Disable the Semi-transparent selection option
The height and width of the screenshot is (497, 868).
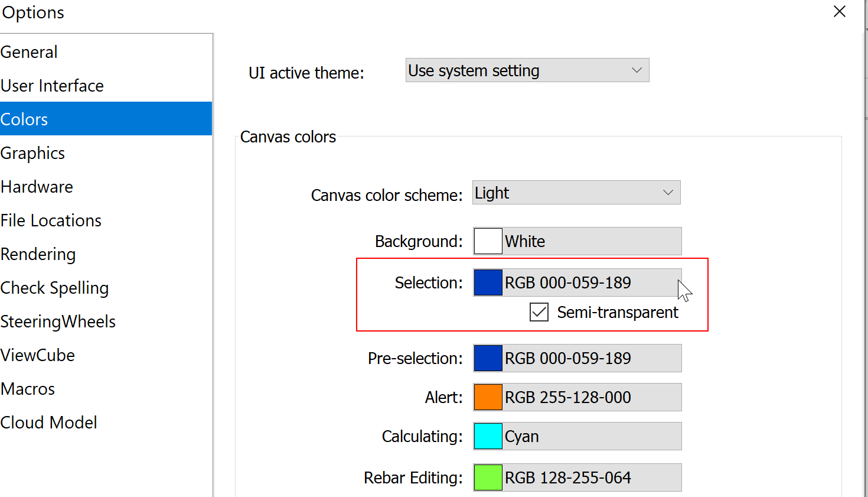click(x=539, y=312)
